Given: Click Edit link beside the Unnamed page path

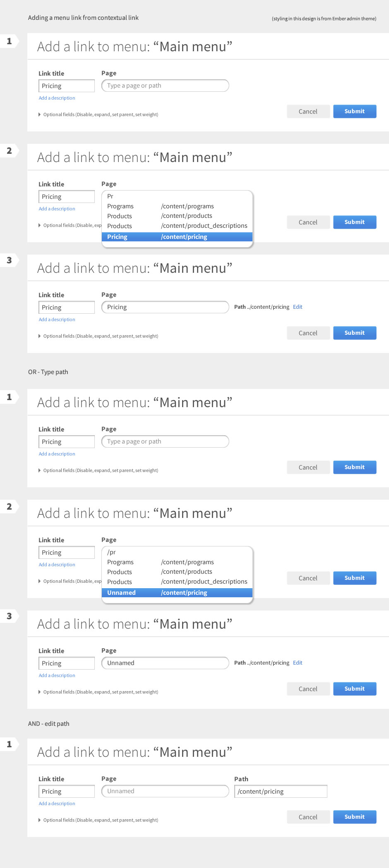Looking at the screenshot, I should coord(298,663).
